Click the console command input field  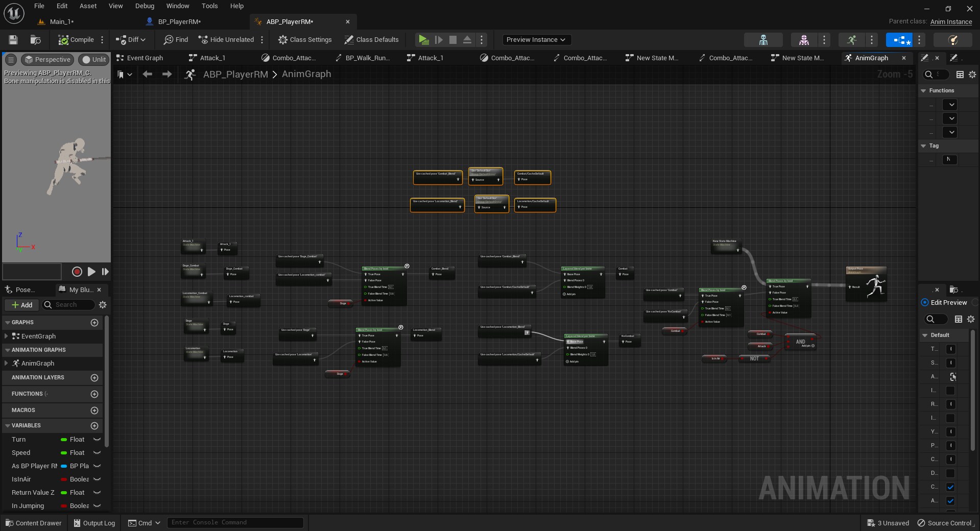coord(235,522)
